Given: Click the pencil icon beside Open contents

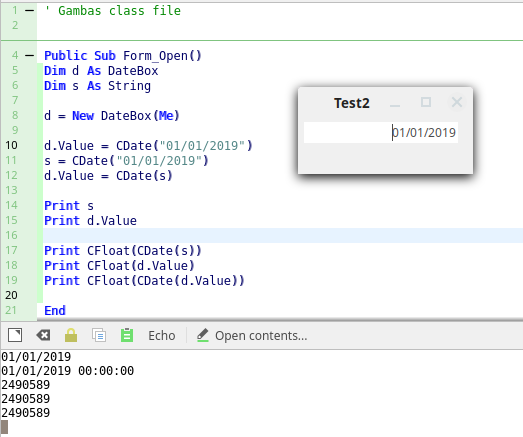Looking at the screenshot, I should click(202, 335).
